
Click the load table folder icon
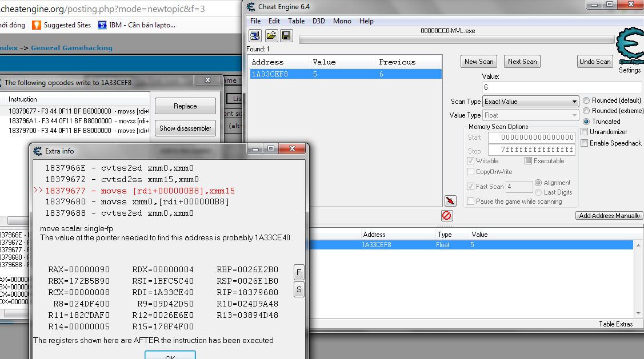click(271, 36)
